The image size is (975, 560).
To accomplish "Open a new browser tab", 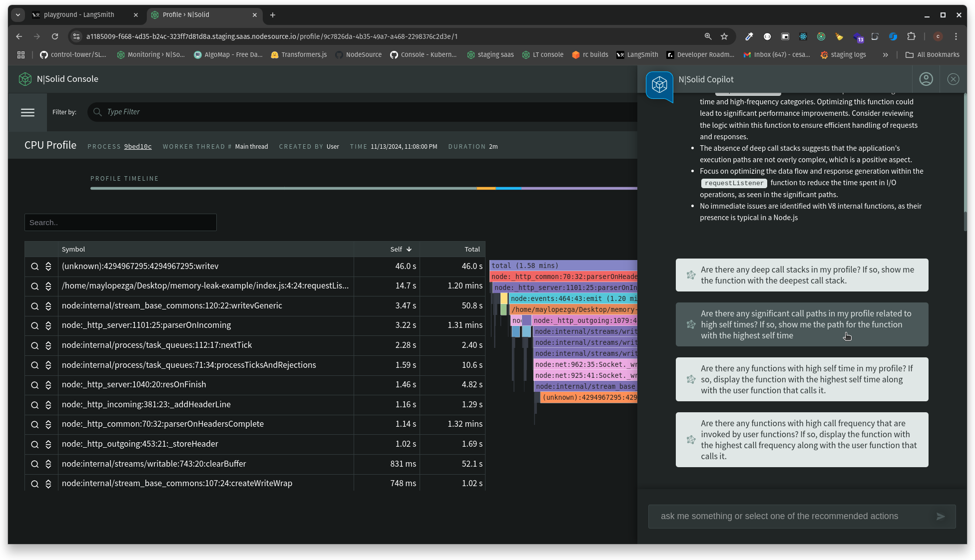I will click(273, 15).
